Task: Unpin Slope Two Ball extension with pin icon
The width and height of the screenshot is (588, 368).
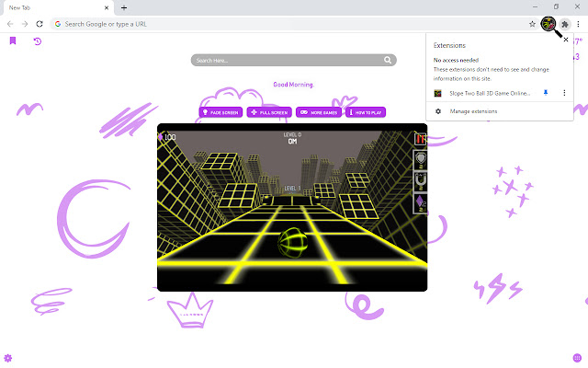Action: [x=545, y=93]
